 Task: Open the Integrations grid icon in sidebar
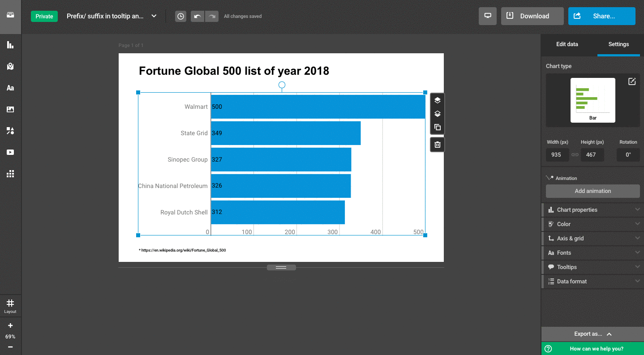click(10, 174)
